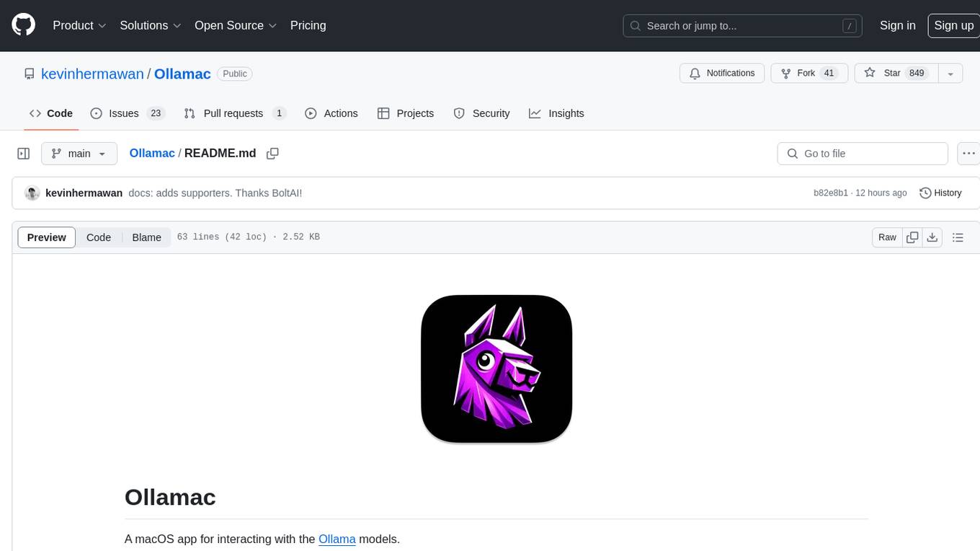This screenshot has width=980, height=551.
Task: Open the Pricing page
Action: [x=308, y=25]
